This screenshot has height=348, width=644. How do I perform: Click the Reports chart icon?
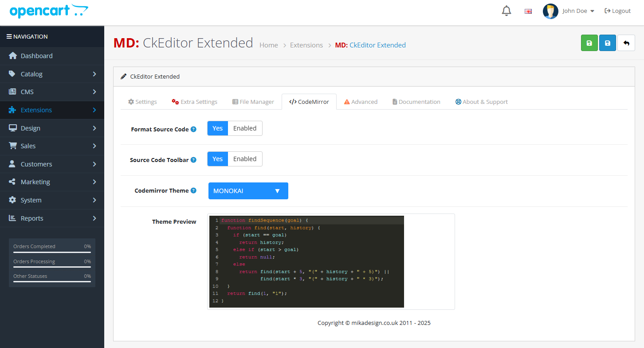point(12,218)
